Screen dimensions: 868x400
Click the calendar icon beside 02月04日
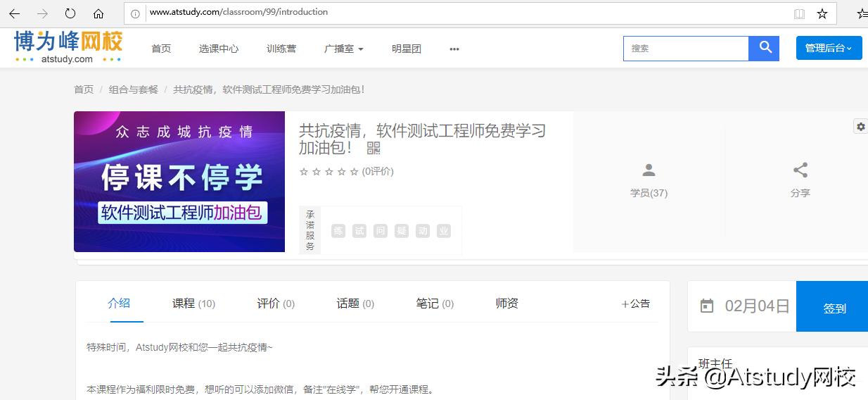(707, 306)
